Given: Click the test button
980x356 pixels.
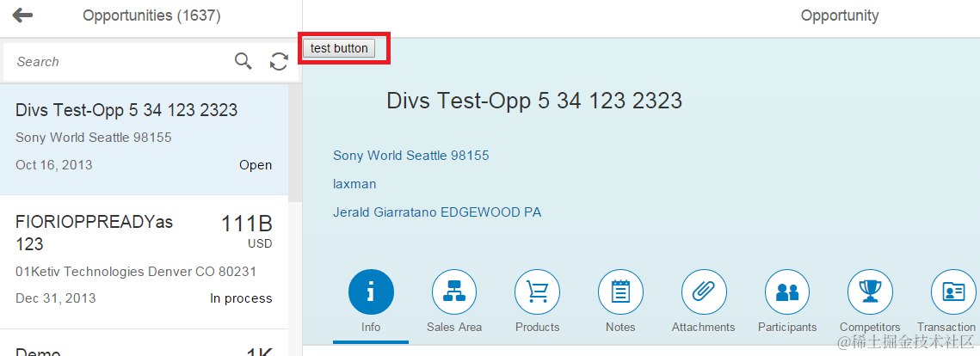Looking at the screenshot, I should 339,48.
